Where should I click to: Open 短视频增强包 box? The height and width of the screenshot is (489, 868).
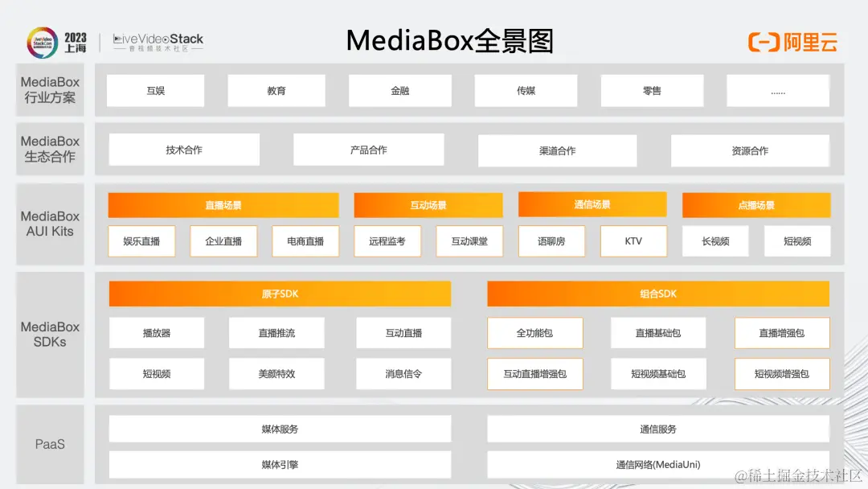(782, 374)
